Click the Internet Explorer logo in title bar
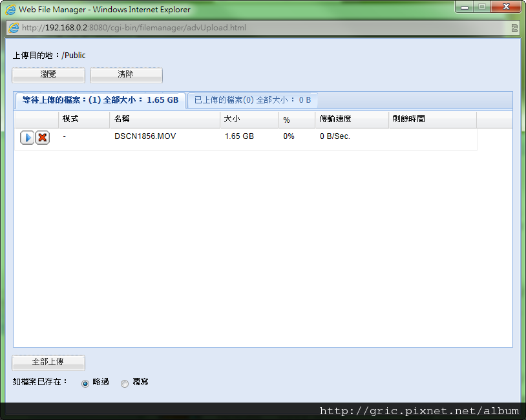 [11, 10]
